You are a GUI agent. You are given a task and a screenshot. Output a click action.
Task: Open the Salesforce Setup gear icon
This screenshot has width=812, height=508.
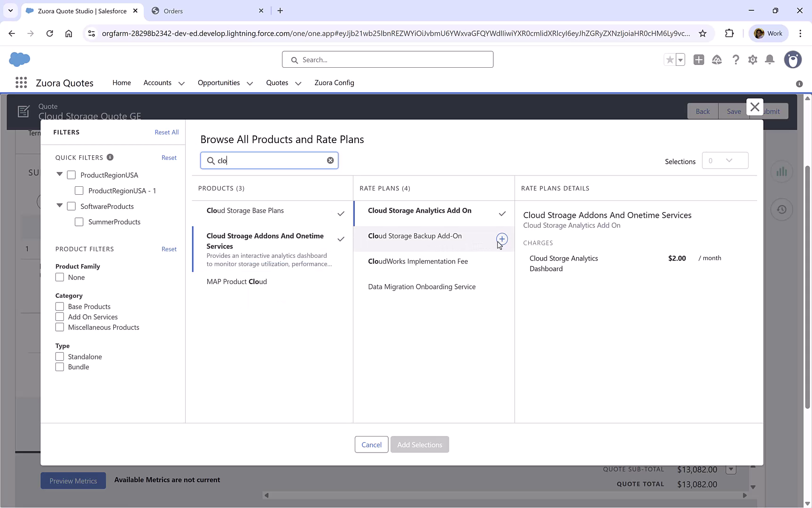click(x=752, y=60)
